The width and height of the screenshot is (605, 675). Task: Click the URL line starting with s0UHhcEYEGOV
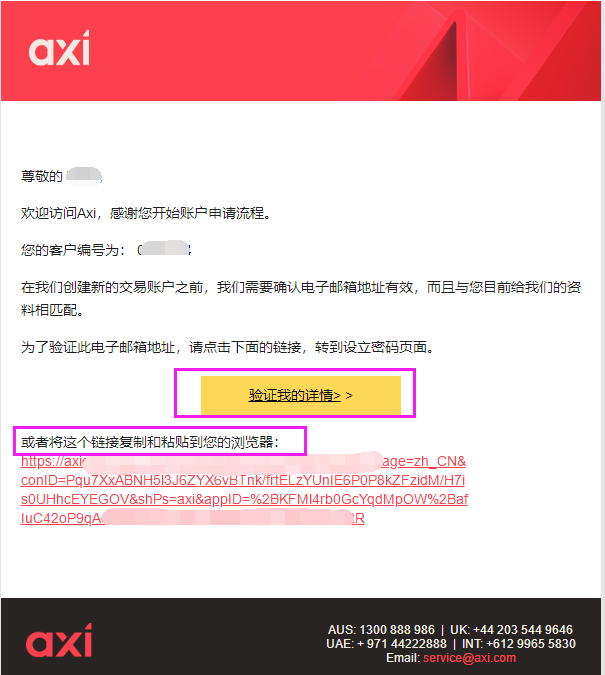pyautogui.click(x=244, y=499)
